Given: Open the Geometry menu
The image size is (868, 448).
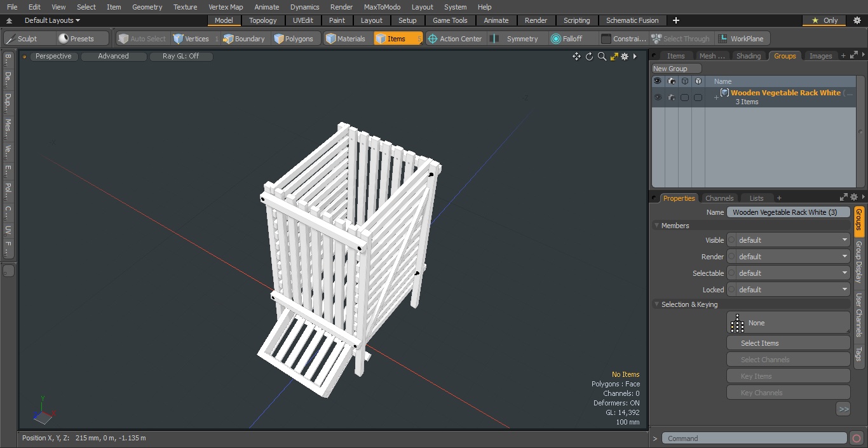Looking at the screenshot, I should (147, 7).
